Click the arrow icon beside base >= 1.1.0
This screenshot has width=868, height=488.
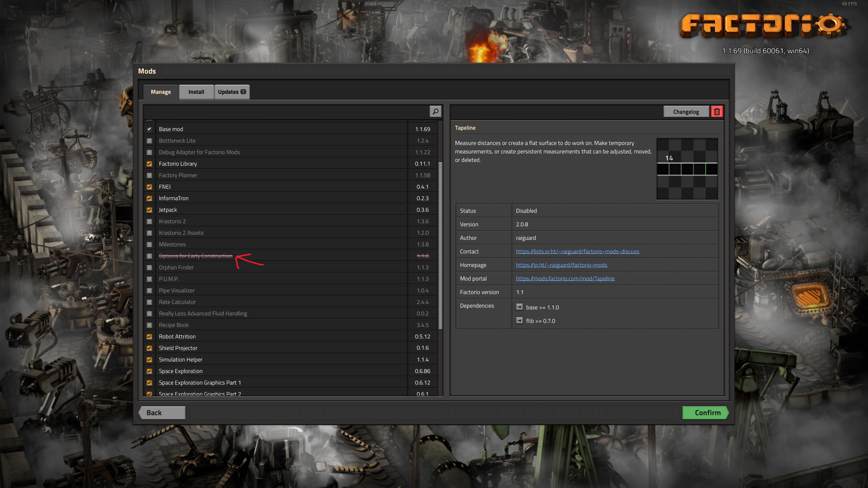point(519,307)
